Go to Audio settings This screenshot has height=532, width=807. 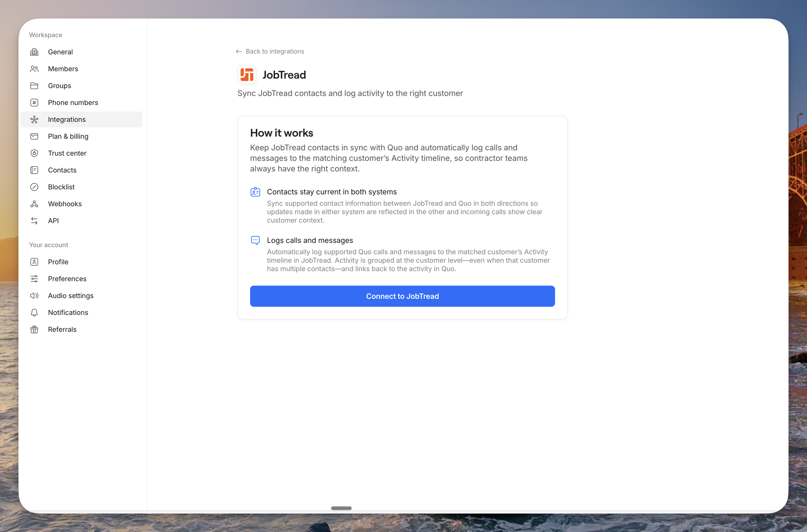[x=82, y=296]
